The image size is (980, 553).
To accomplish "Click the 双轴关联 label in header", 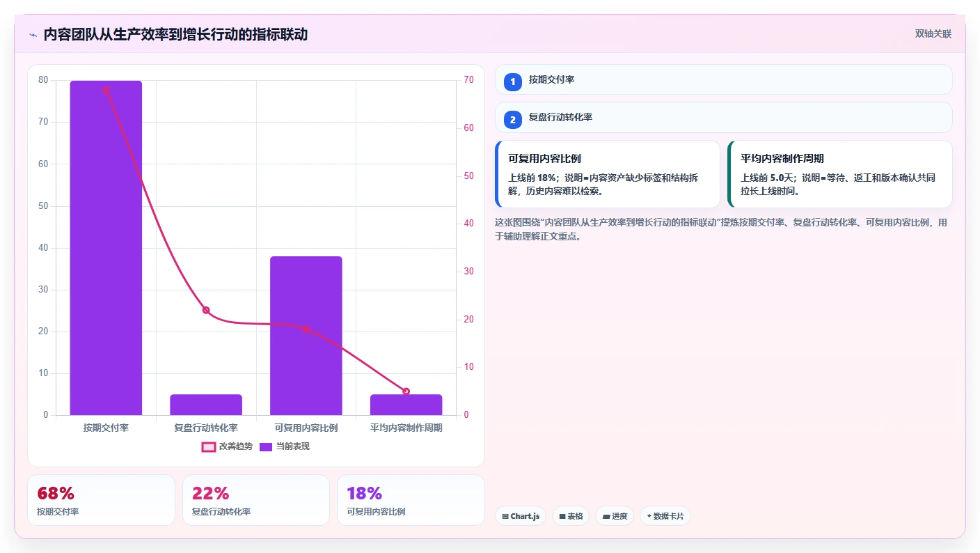I will (x=933, y=34).
